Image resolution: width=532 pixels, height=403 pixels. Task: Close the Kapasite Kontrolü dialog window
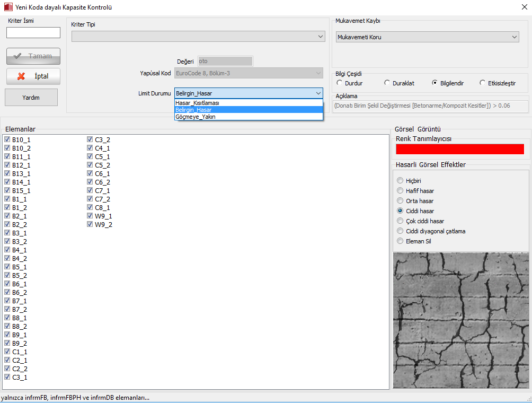click(524, 7)
